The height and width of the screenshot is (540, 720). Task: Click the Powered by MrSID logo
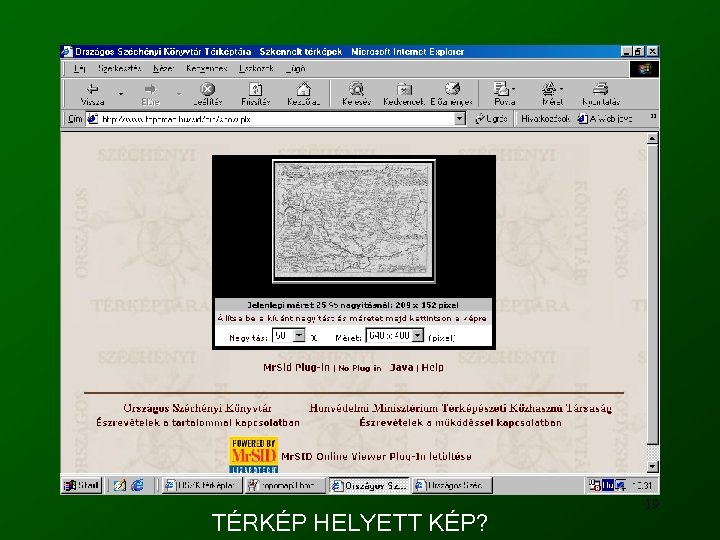tap(253, 455)
